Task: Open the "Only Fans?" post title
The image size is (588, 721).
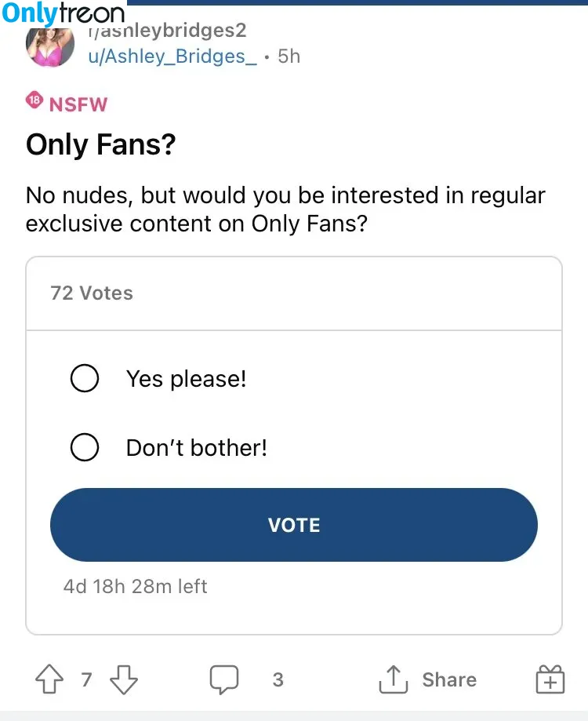Action: 101,144
